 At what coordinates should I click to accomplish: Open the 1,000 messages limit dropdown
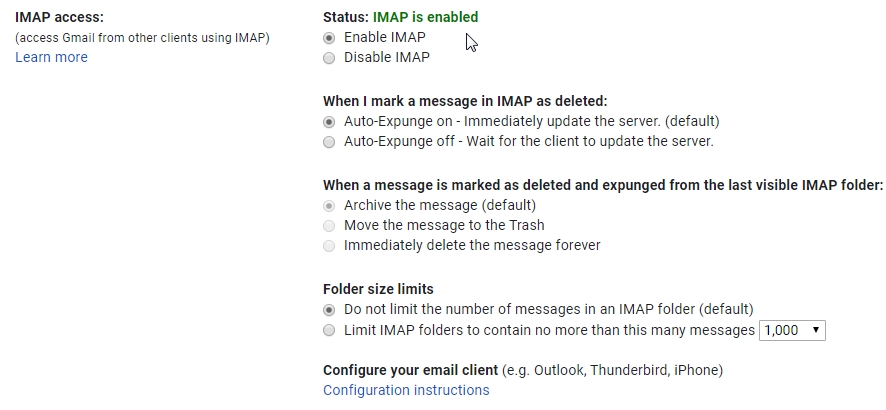coord(792,330)
